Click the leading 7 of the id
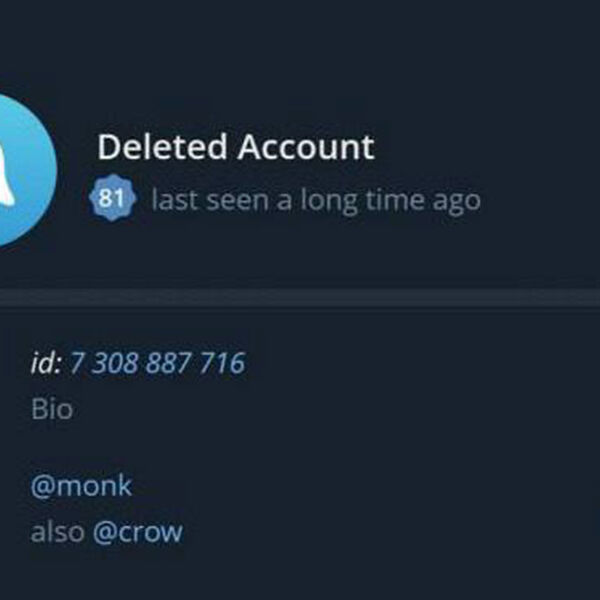 pyautogui.click(x=77, y=363)
